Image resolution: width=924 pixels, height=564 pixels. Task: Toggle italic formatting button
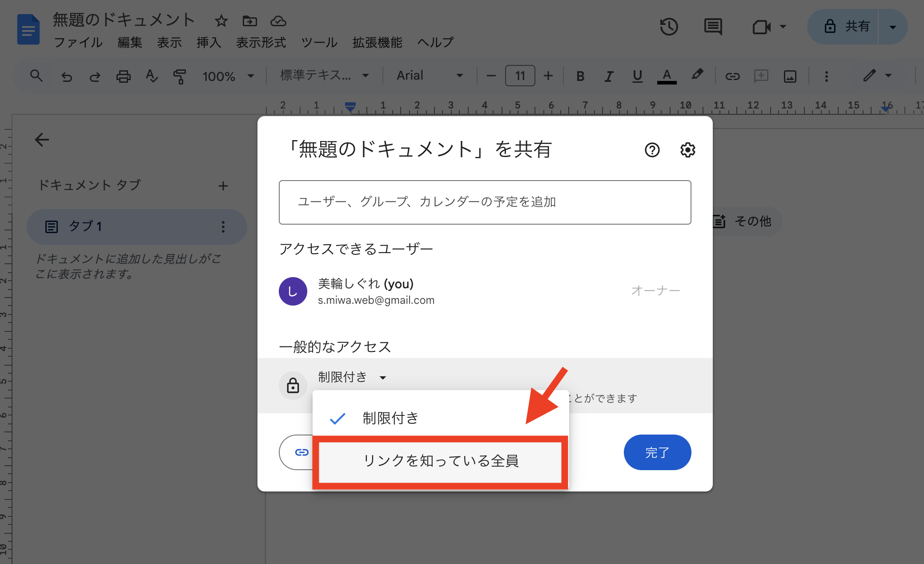(x=609, y=76)
